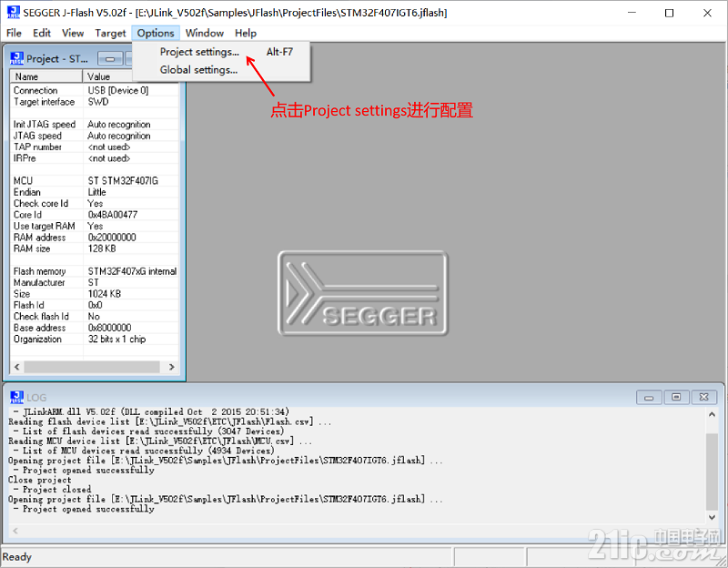Open the Help menu
Viewport: 728px width, 568px height.
pyautogui.click(x=245, y=33)
